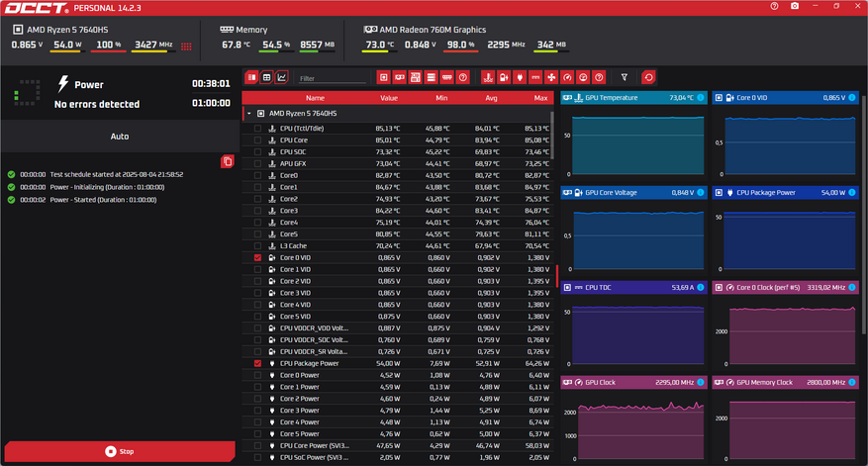
Task: Click the Auto mode button
Action: [120, 137]
